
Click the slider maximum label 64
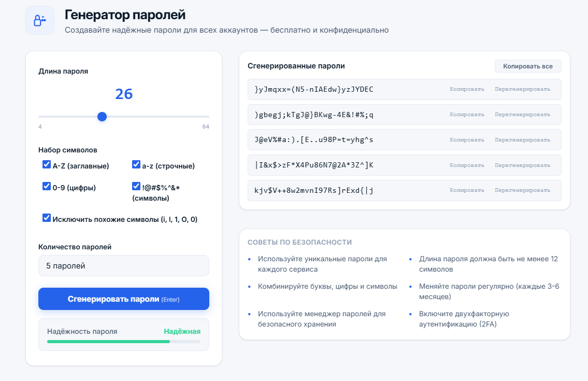[206, 127]
